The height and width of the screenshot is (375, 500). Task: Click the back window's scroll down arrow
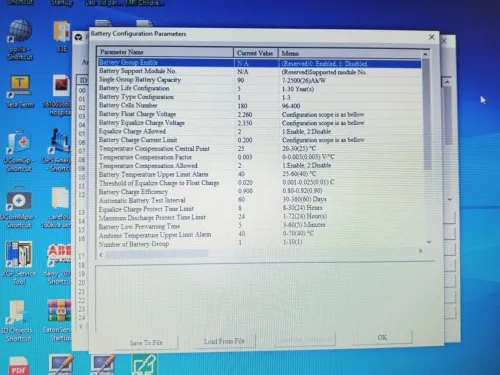450,199
